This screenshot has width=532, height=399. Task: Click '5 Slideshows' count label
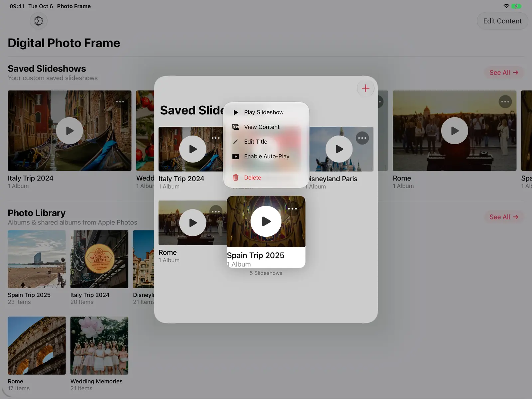click(266, 273)
